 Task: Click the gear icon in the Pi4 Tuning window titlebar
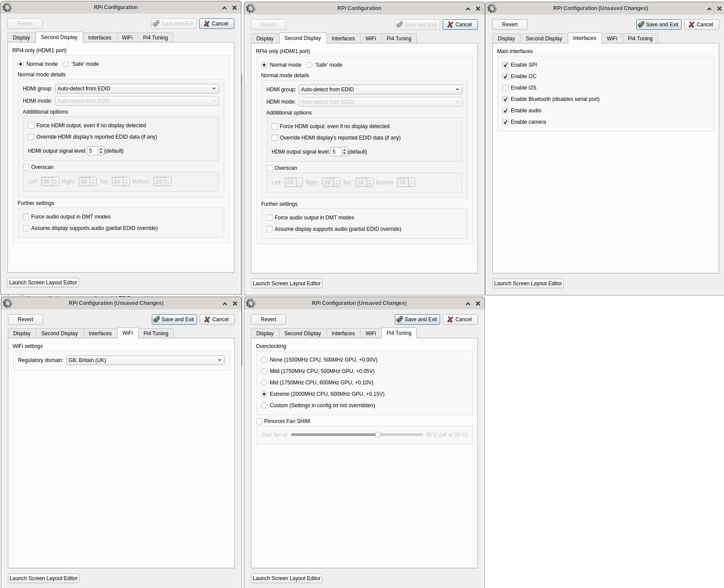coord(251,303)
